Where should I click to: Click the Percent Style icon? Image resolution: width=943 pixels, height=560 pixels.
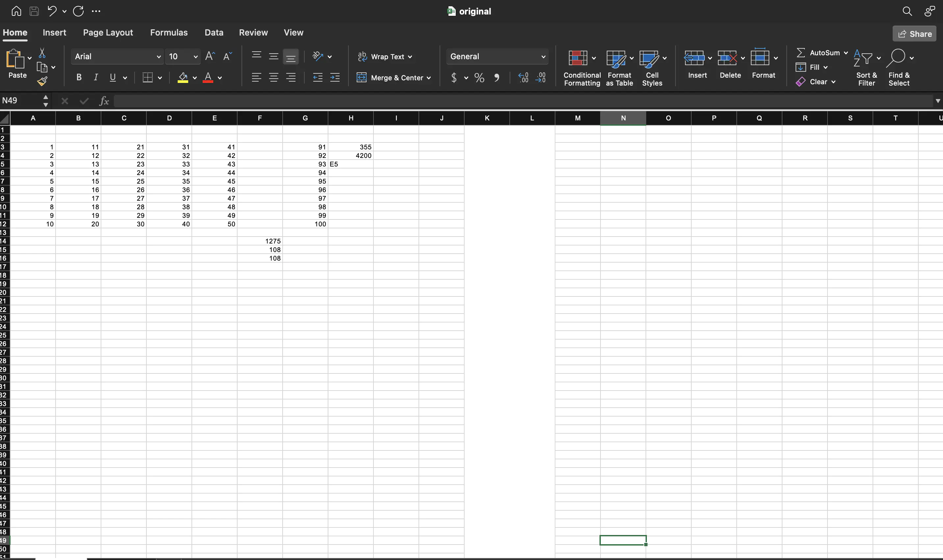point(479,78)
